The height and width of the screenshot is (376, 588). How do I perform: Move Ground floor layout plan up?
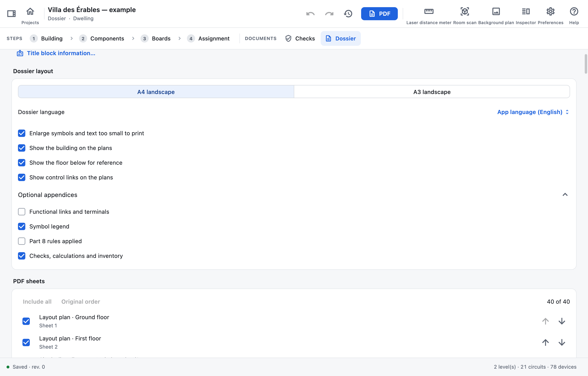[545, 321]
